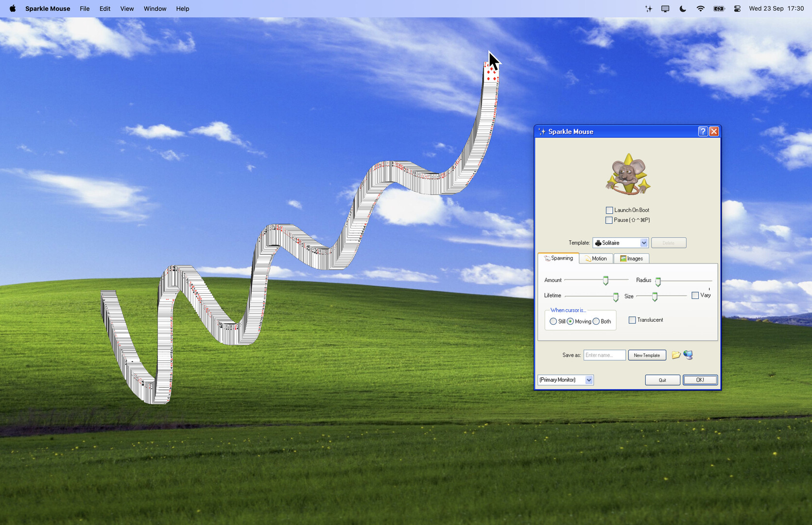Enable the Translucent checkbox
The width and height of the screenshot is (812, 525).
coord(632,320)
